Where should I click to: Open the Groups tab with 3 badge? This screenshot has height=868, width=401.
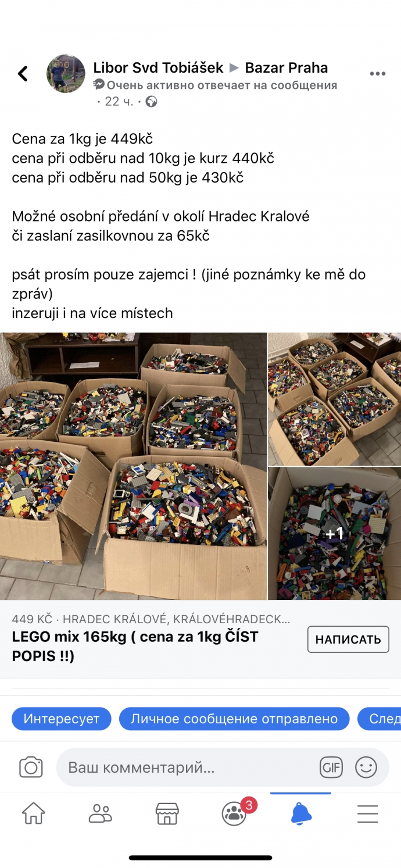click(x=235, y=813)
